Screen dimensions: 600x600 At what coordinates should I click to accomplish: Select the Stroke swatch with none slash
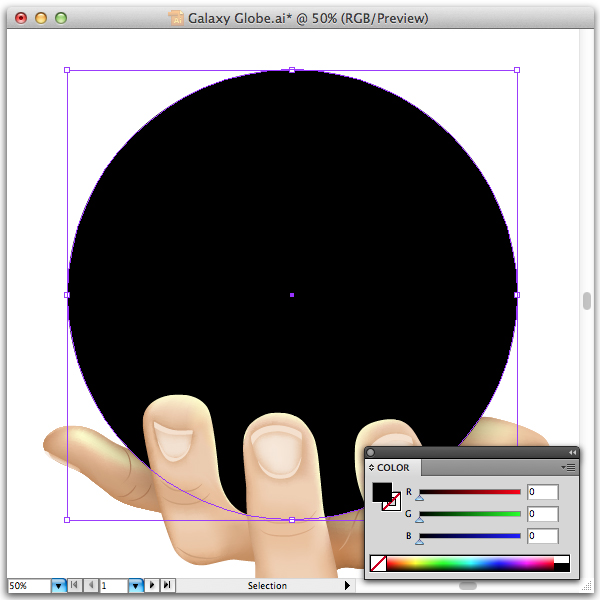point(394,504)
